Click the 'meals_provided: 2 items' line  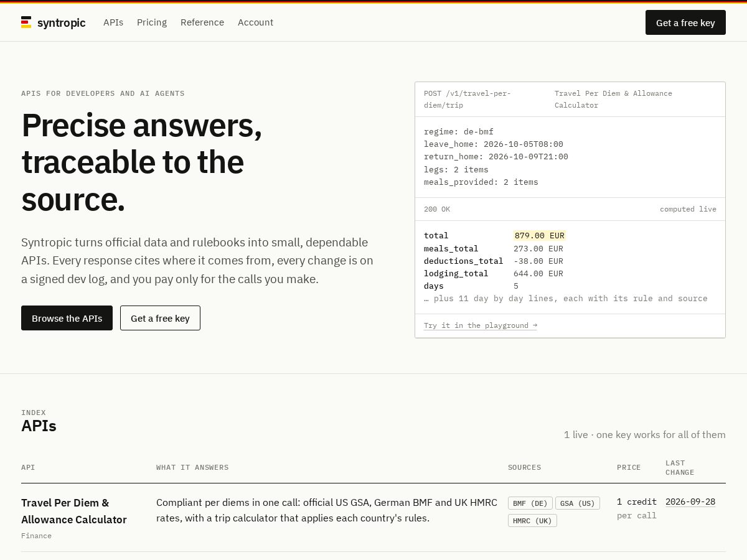481,182
